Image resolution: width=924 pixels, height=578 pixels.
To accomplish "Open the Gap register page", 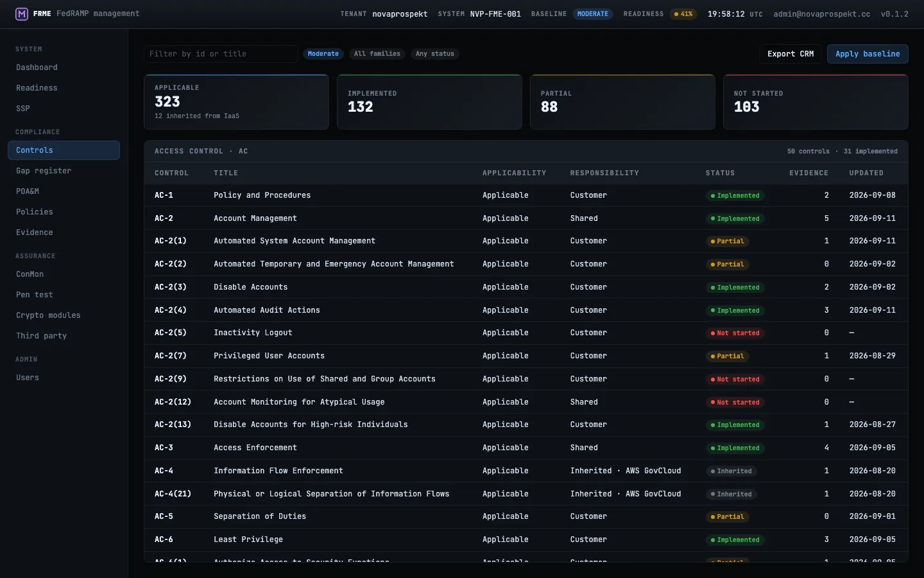I will coord(64,171).
